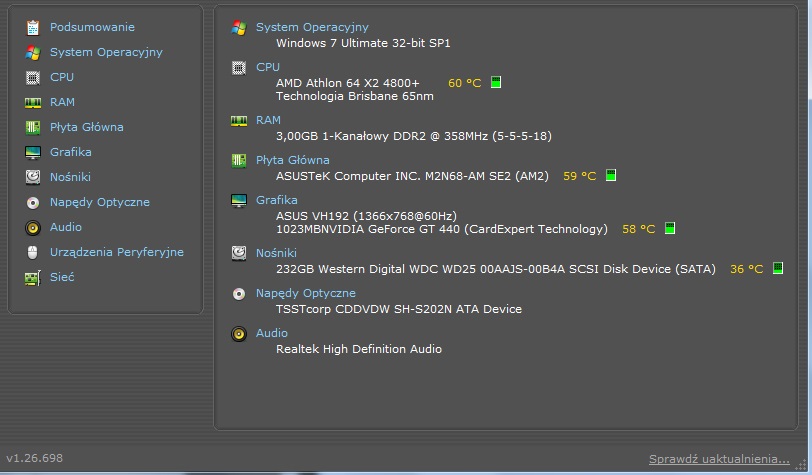Image resolution: width=812 pixels, height=475 pixels.
Task: Go to Płyta Główna in the sidebar
Action: (x=86, y=127)
